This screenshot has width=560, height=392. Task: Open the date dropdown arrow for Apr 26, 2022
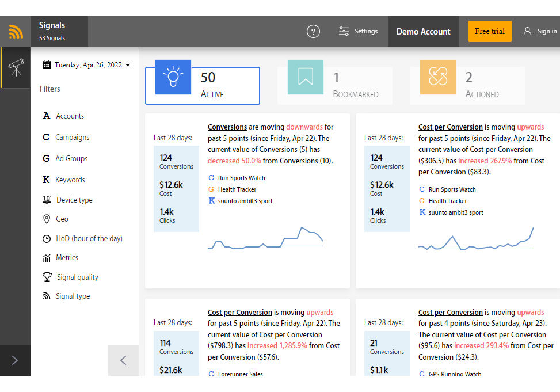coord(128,65)
